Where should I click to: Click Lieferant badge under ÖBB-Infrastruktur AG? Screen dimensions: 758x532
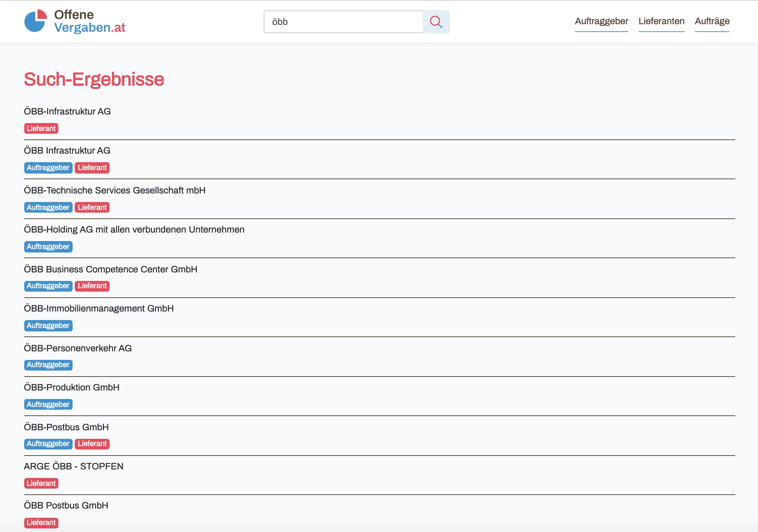coord(41,128)
